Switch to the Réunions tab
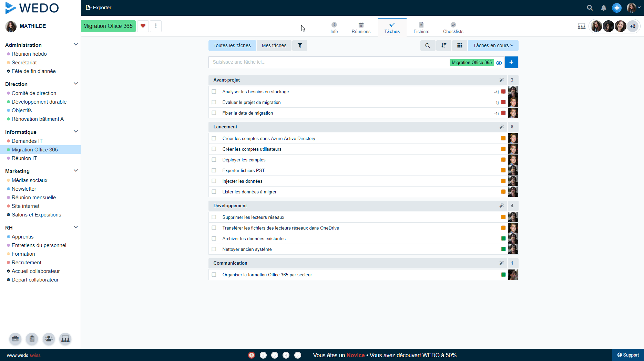The image size is (644, 361). [361, 28]
